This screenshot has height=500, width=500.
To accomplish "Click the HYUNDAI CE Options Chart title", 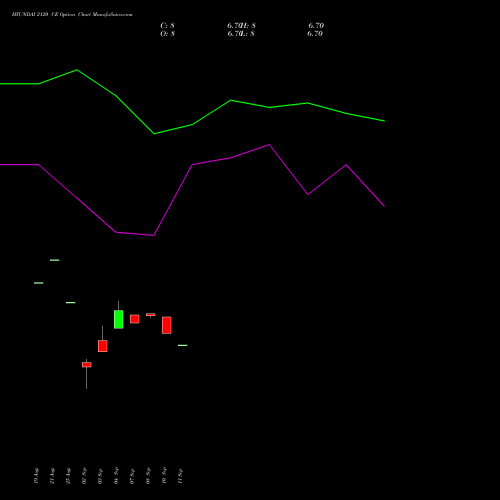I will point(72,15).
